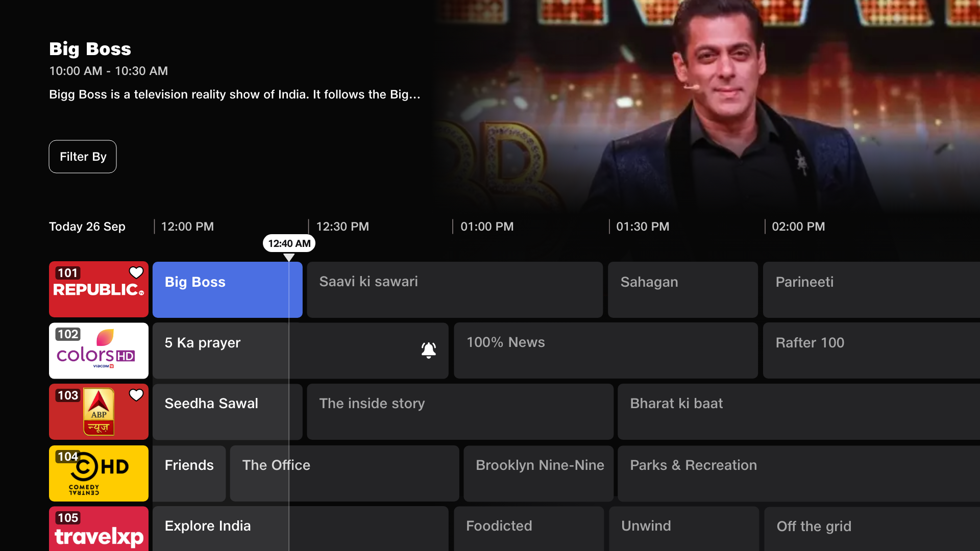This screenshot has width=980, height=551.
Task: Expand Saavi ki sawari program info
Action: click(454, 289)
